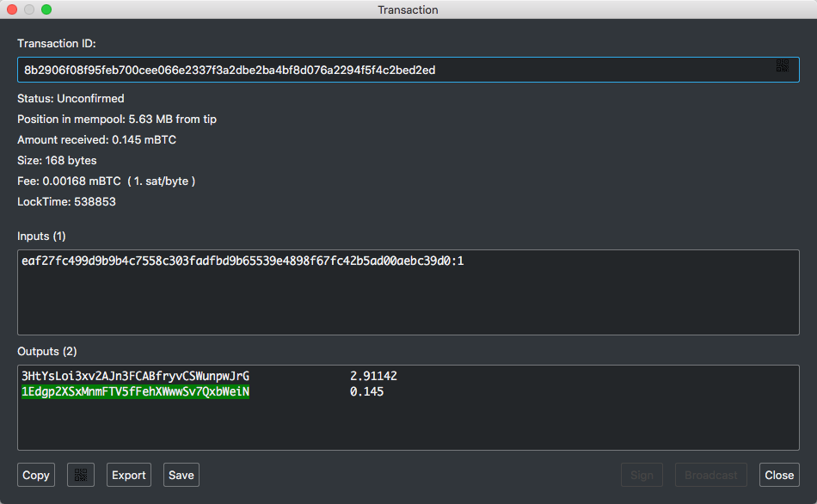Click the 0.145 output amount

[366, 391]
